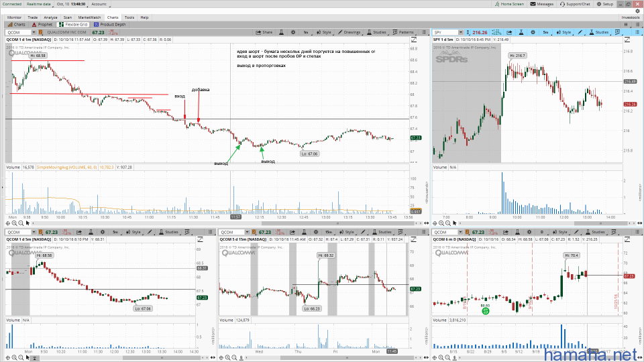Open Studies on the main QCOM chart
644x362 pixels.
coord(376,32)
